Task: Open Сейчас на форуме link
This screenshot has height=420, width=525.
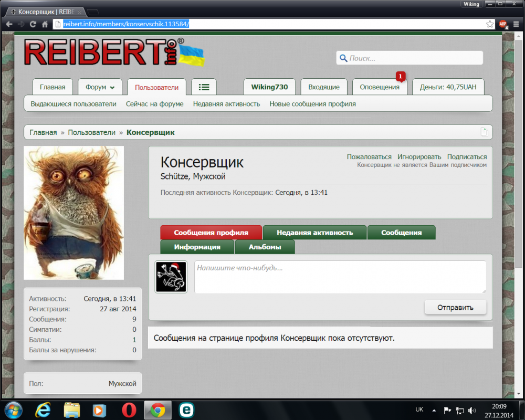Action: tap(155, 104)
